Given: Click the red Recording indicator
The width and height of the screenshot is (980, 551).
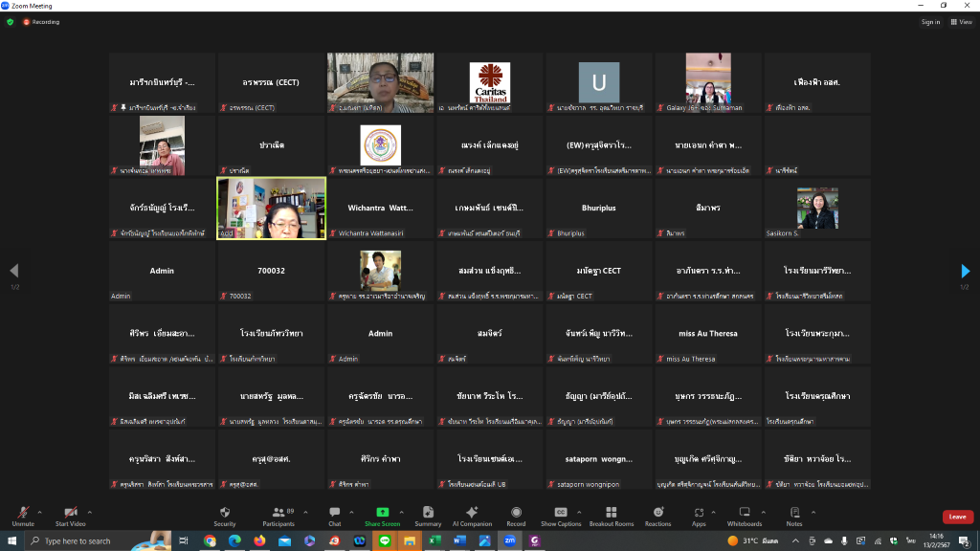Looking at the screenshot, I should click(x=41, y=22).
